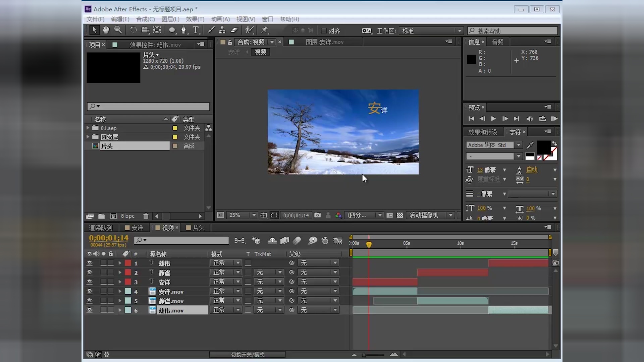Enable the 对齐 snapping checkbox
644x362 pixels.
point(324,31)
